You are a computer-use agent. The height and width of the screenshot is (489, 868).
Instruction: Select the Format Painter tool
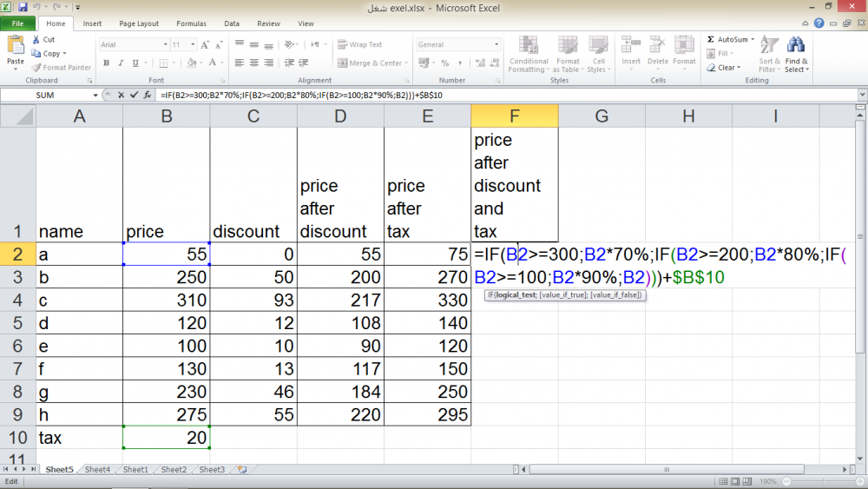point(61,68)
